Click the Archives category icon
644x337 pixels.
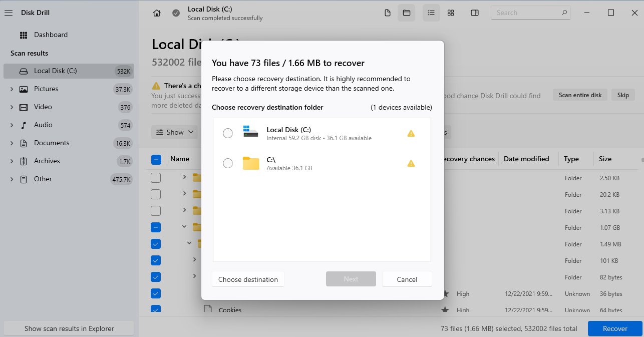24,161
